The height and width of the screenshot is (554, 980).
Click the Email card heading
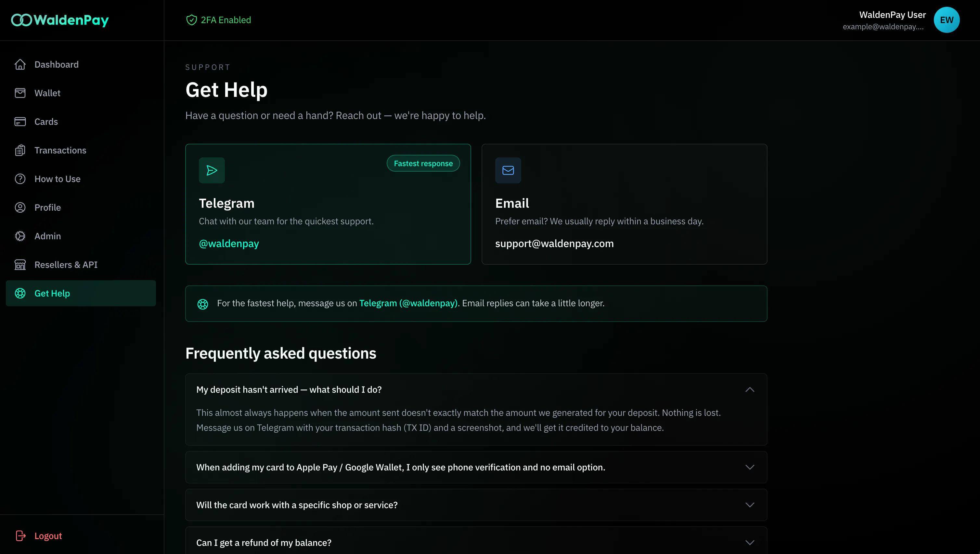pyautogui.click(x=512, y=203)
